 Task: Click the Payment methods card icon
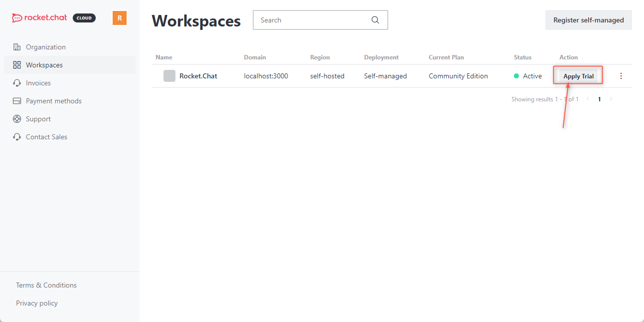tap(17, 101)
